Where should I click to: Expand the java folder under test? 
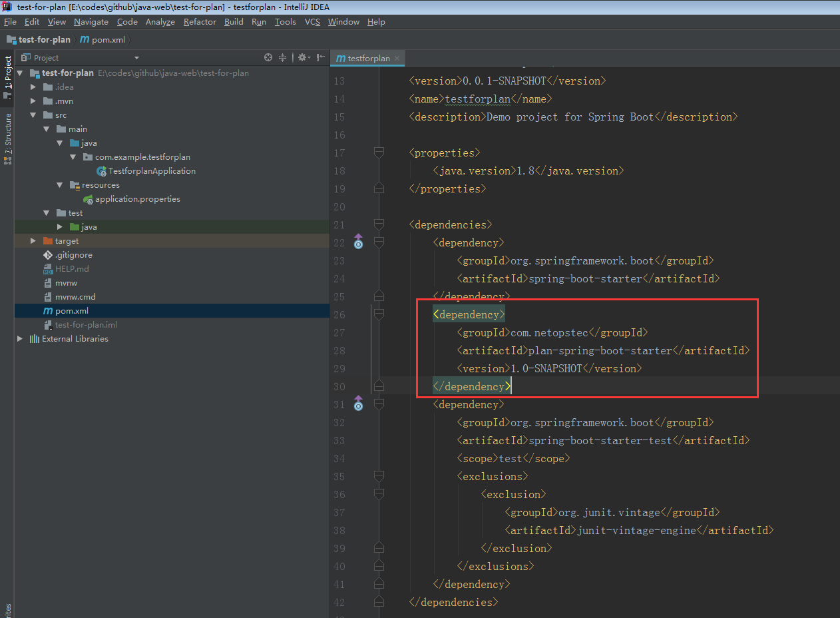60,227
